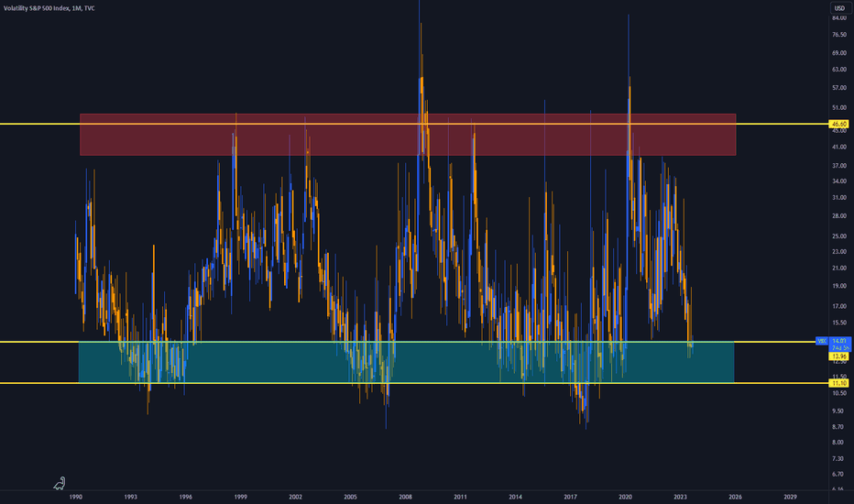
Task: Click the 2020 label on time axis
Action: click(x=625, y=497)
